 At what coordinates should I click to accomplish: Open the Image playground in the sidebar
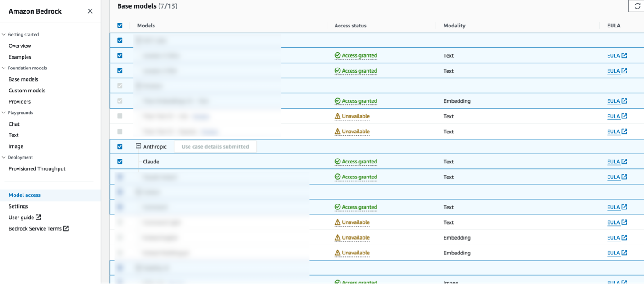click(16, 146)
